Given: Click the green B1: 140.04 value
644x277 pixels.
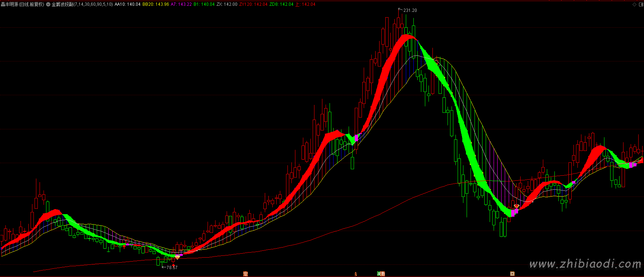Looking at the screenshot, I should 204,4.
